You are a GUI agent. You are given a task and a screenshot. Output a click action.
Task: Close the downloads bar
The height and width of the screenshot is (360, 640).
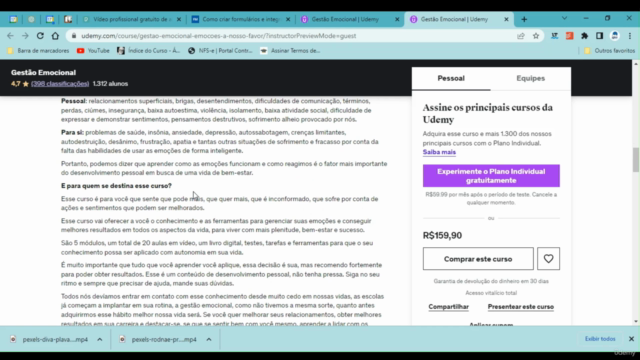[x=631, y=339]
